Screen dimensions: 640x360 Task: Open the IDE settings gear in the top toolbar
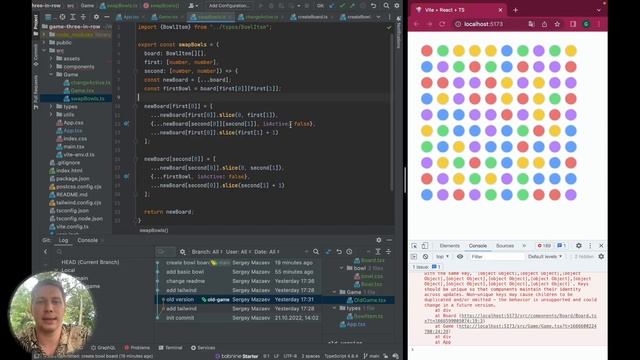point(397,6)
